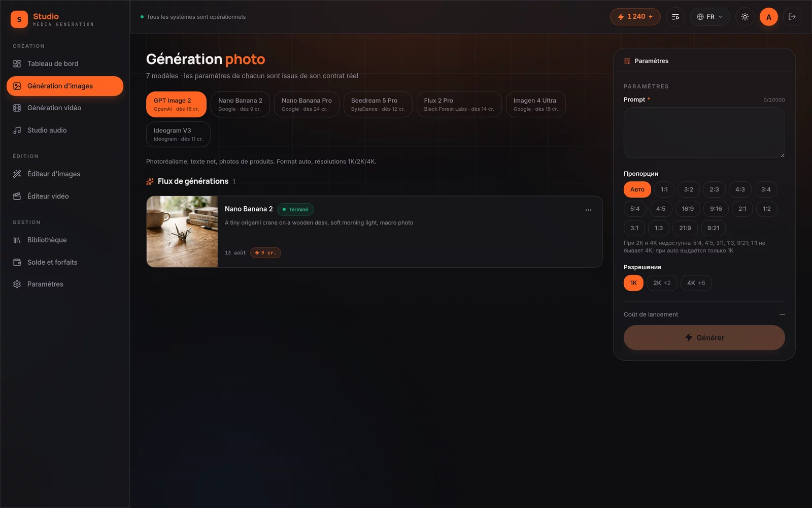Click the 9 cr. cost badge
This screenshot has height=508, width=812.
(265, 252)
